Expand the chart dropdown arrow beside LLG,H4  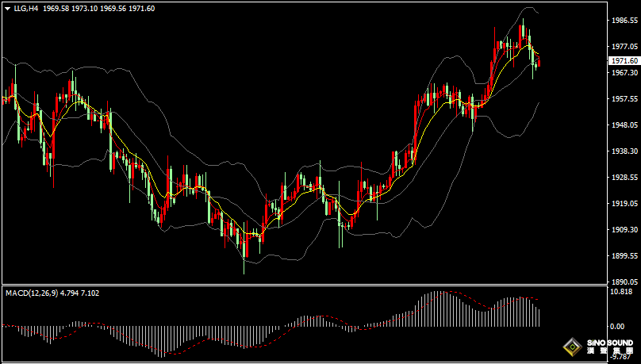tap(7, 8)
